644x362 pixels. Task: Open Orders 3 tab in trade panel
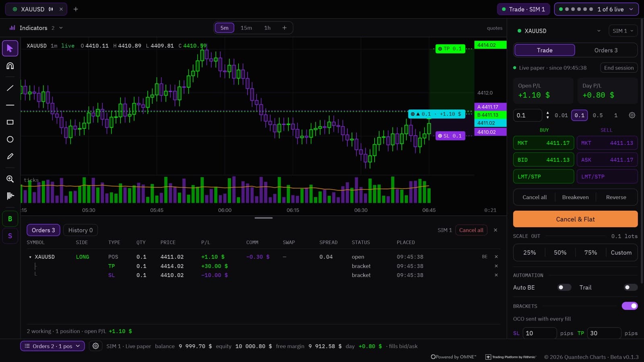606,50
